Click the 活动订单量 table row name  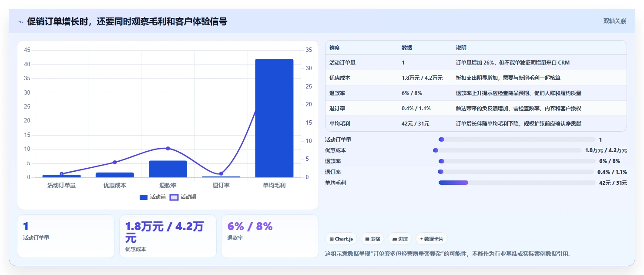[x=342, y=63]
